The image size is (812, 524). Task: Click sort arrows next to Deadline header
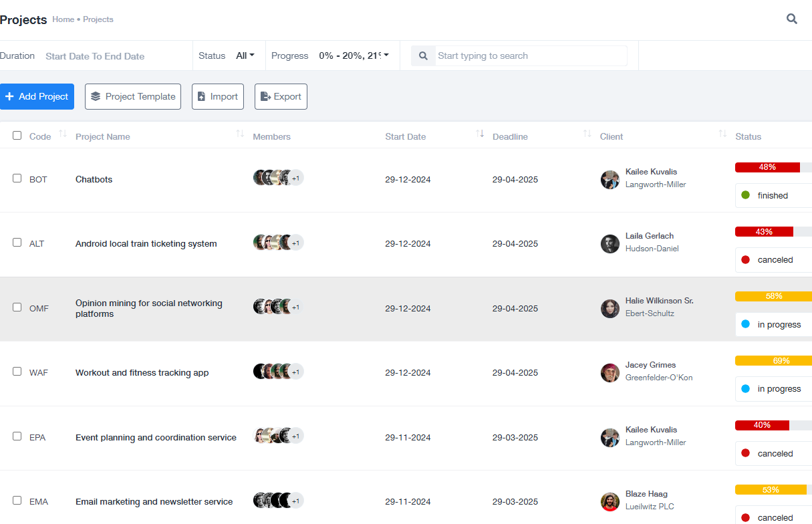point(587,134)
